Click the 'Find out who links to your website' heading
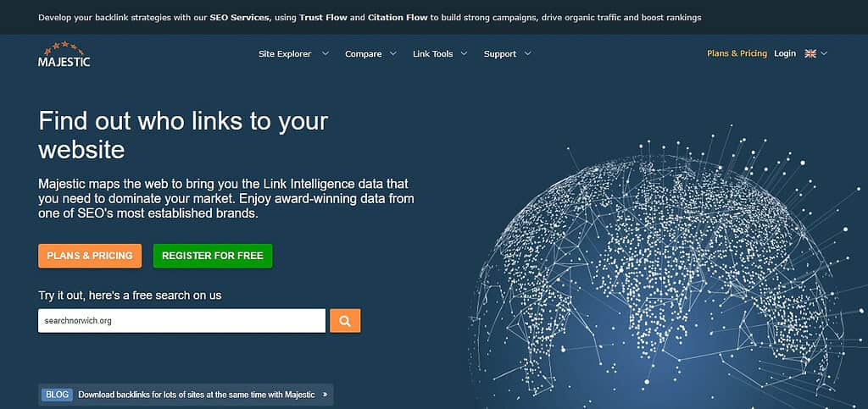Image resolution: width=868 pixels, height=409 pixels. (x=183, y=135)
